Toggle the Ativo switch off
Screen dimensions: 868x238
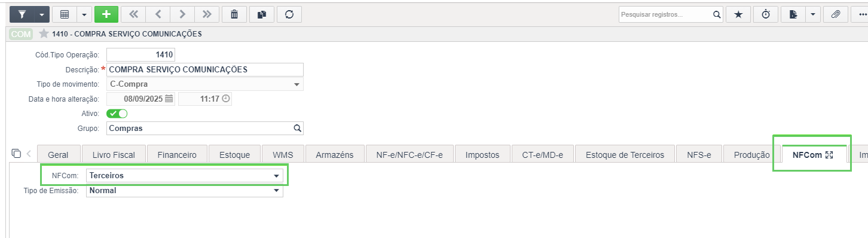click(117, 113)
